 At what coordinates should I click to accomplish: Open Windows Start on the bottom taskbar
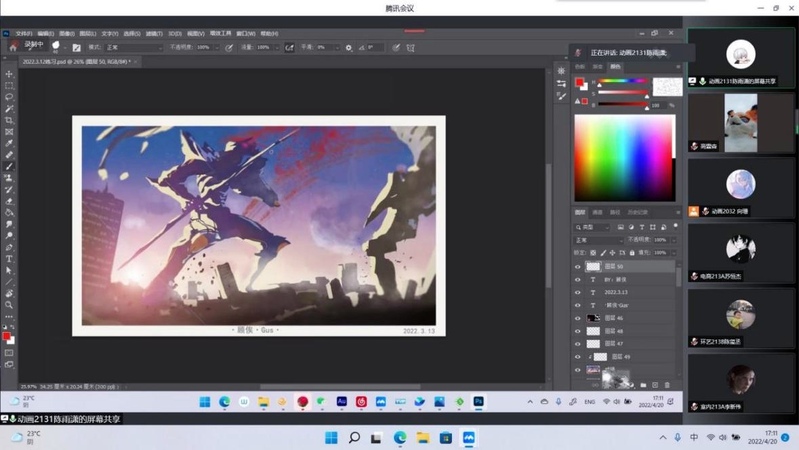(x=331, y=438)
